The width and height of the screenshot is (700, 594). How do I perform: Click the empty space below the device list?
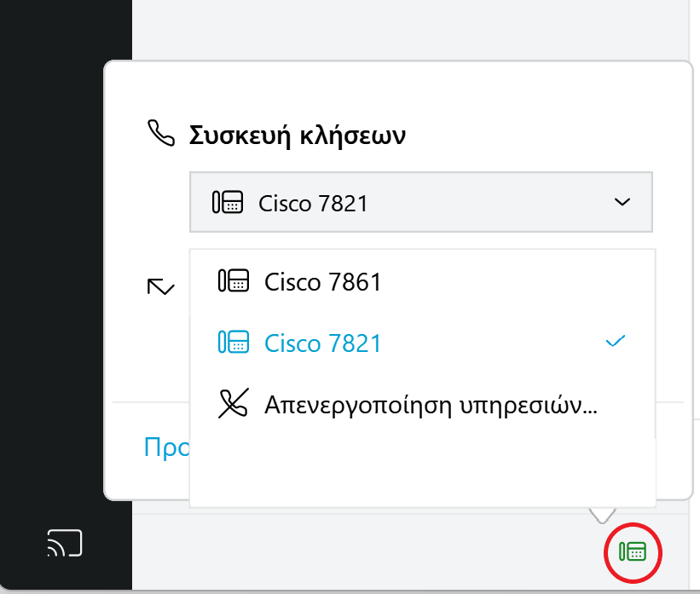tap(422, 472)
